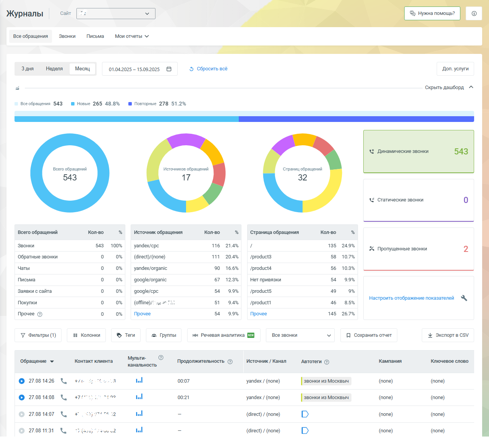Select the Месяц period
Viewport: 489px width, 448px height.
tap(83, 69)
